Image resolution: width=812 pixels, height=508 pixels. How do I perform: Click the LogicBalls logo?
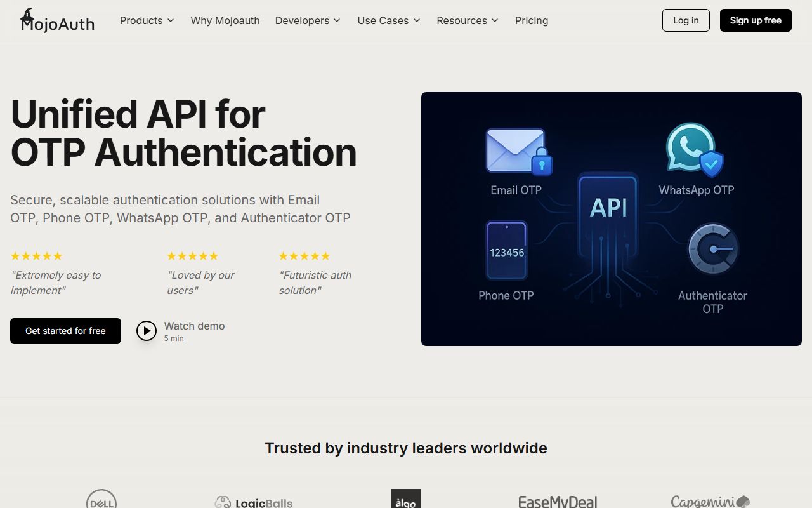pyautogui.click(x=253, y=502)
